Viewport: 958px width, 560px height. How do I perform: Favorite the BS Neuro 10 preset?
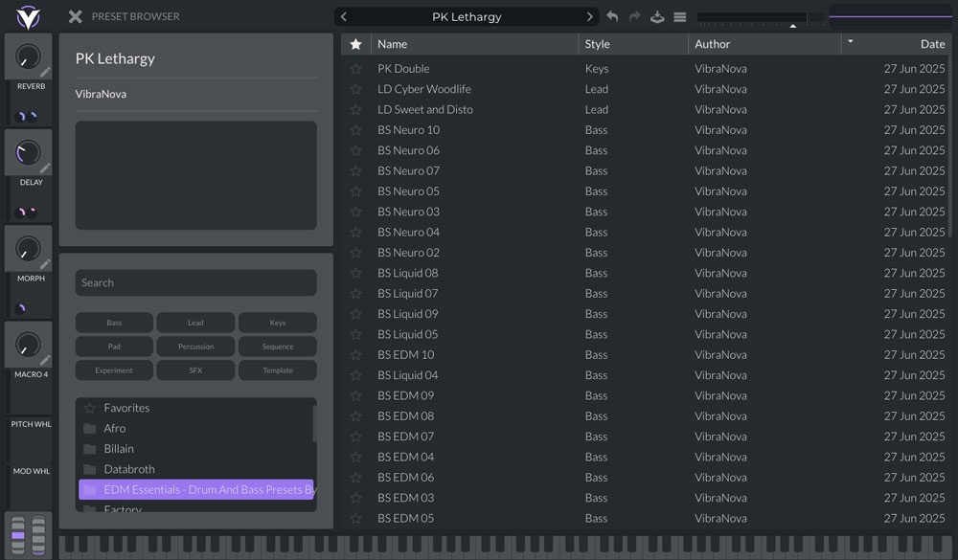pyautogui.click(x=355, y=130)
